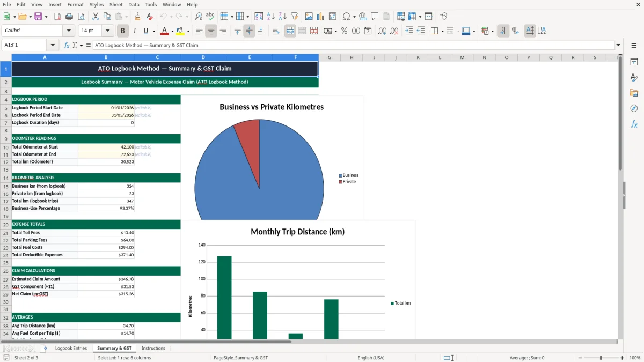Click the Select Function sigma button
The width and height of the screenshot is (644, 362).
click(x=75, y=45)
